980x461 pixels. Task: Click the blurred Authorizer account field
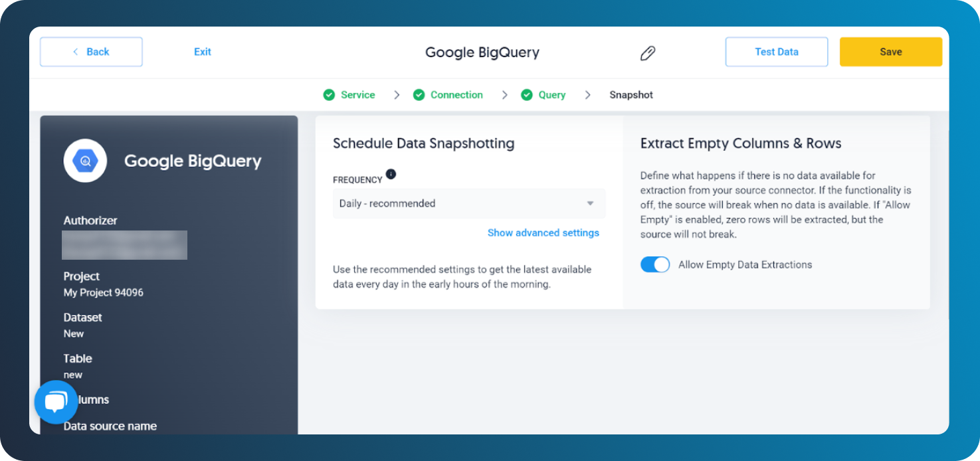[124, 245]
